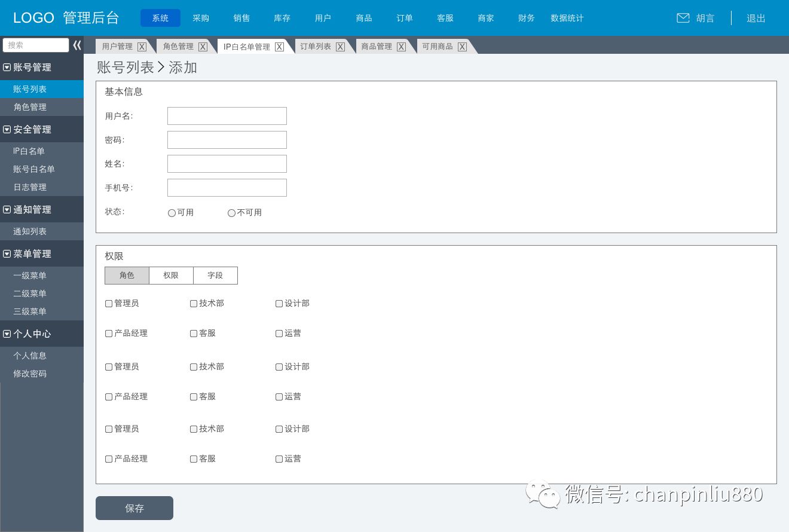789x532 pixels.
Task: Switch to the 订单列表 page tab
Action: pyautogui.click(x=316, y=46)
